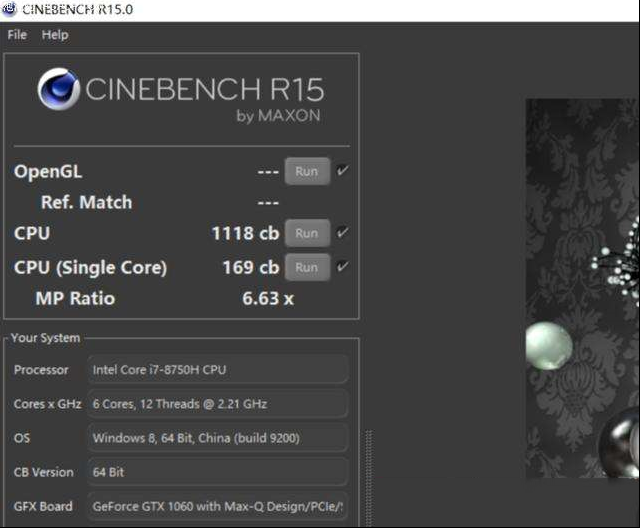Click the OpenGL label
This screenshot has height=528, width=640.
click(48, 172)
